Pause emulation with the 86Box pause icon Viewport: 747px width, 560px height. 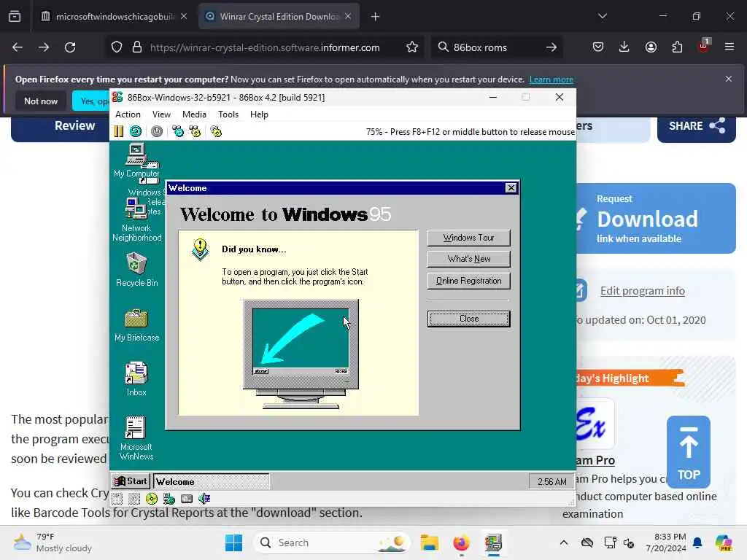coord(119,131)
